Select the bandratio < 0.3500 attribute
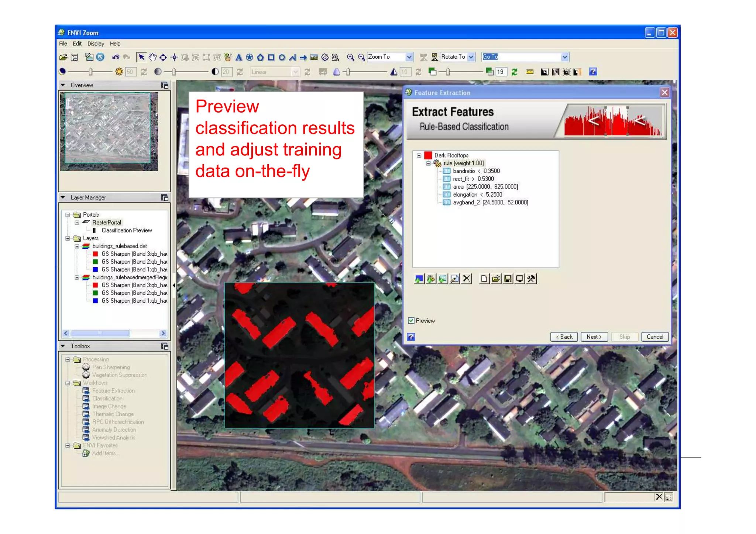The height and width of the screenshot is (534, 756). coord(476,171)
